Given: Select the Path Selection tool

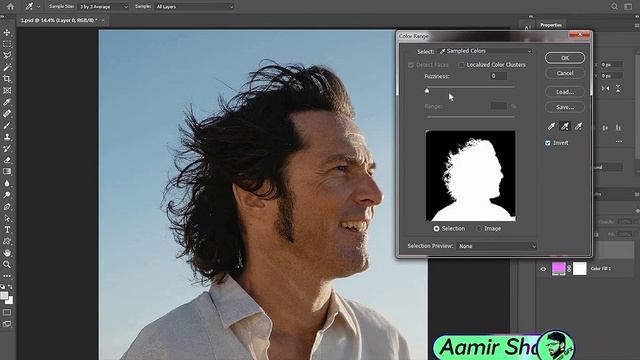Looking at the screenshot, I should [7, 218].
